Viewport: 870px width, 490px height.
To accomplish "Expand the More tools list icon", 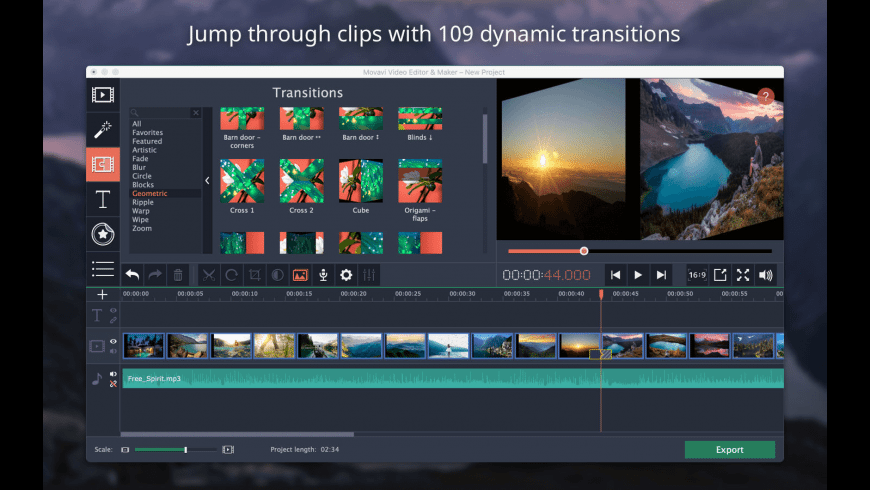I will tap(102, 268).
